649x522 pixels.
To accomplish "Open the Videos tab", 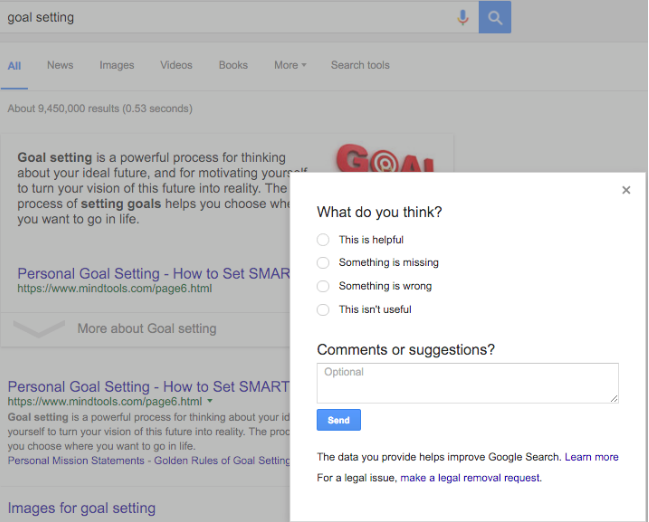I will pos(176,65).
